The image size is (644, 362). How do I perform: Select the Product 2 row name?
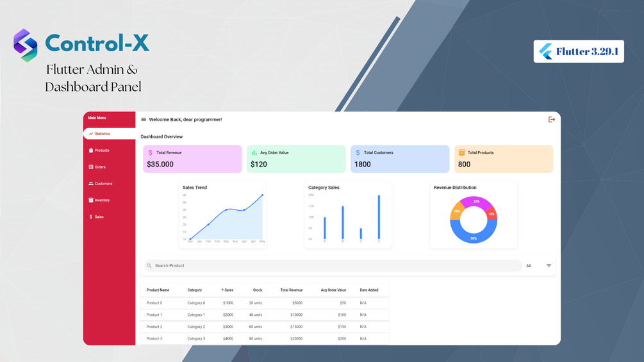click(x=154, y=327)
